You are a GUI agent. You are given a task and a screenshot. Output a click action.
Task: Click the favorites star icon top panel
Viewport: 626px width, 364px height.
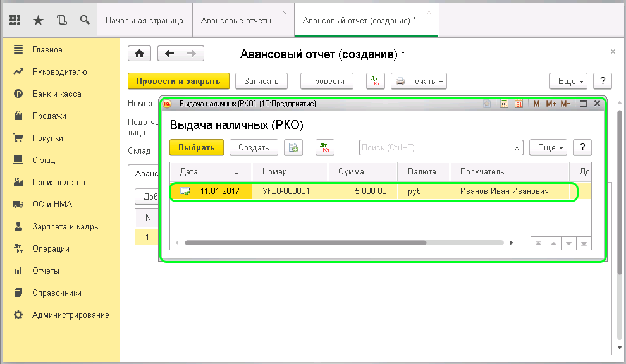click(38, 20)
